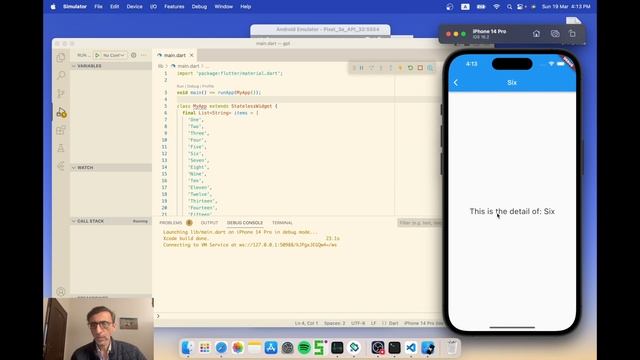Viewport: 640px width, 360px height.
Task: Open the Wi-Fi status menu
Action: click(x=496, y=7)
